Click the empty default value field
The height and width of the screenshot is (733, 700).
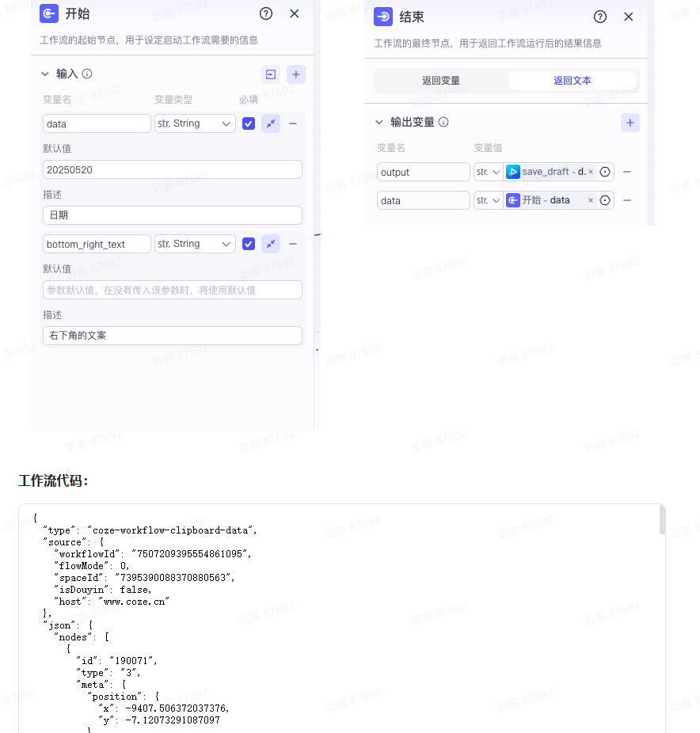click(173, 290)
